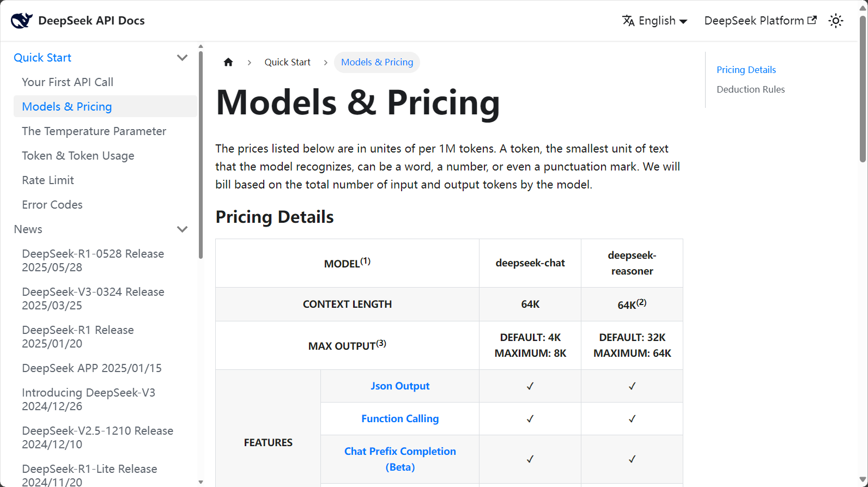Click the CONTEXT LENGTH row label
Screen dimensions: 868x487
click(x=347, y=305)
